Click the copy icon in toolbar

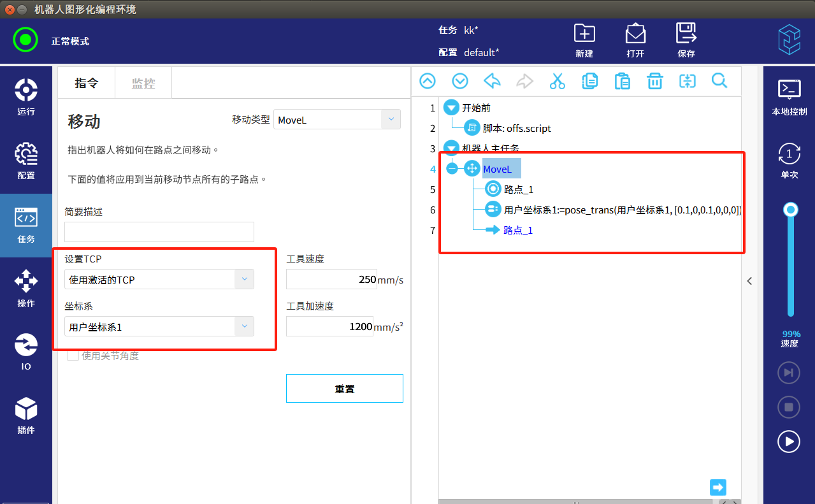pos(589,81)
